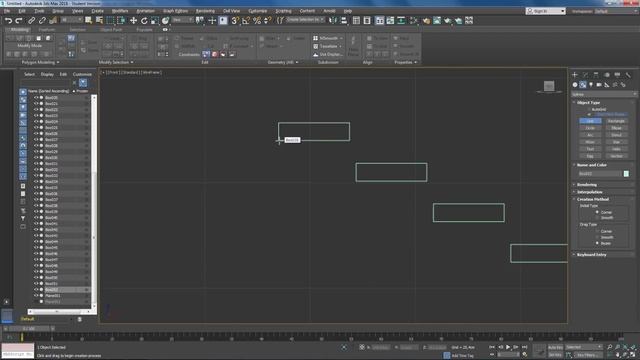This screenshot has height=360, width=640.
Task: Click the Rectangular Selection Region icon
Action: pyautogui.click(x=110, y=20)
